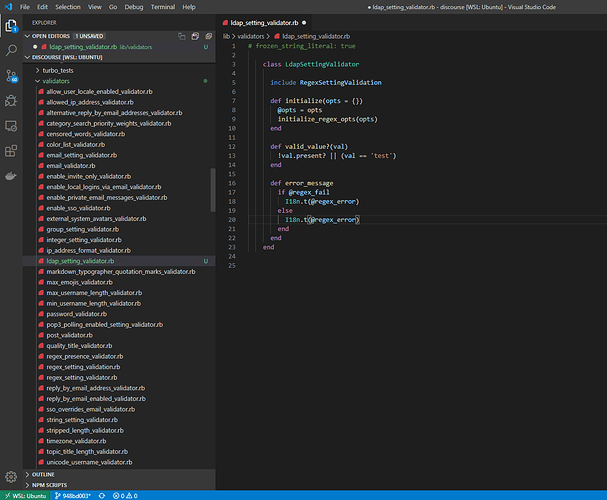Open post_validator.rb file

pyautogui.click(x=69, y=335)
